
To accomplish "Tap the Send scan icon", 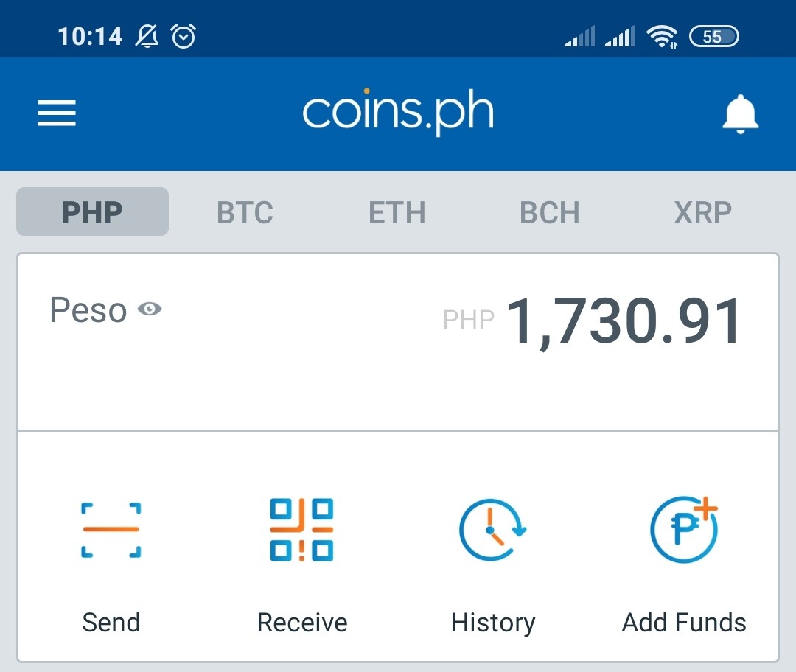I will click(111, 530).
